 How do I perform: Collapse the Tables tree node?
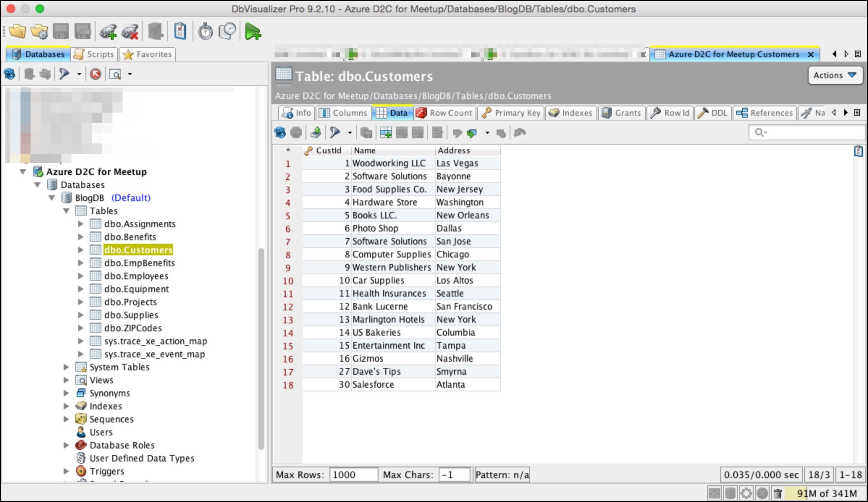pyautogui.click(x=66, y=211)
